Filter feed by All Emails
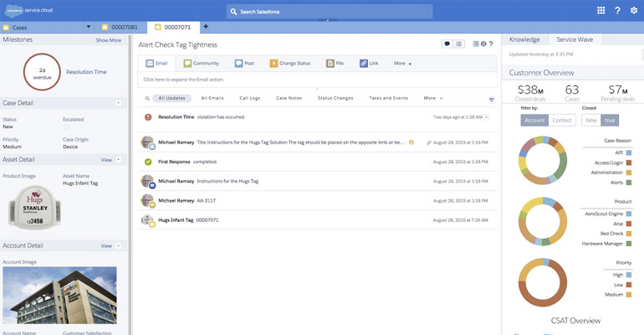The width and height of the screenshot is (644, 335). tap(212, 98)
